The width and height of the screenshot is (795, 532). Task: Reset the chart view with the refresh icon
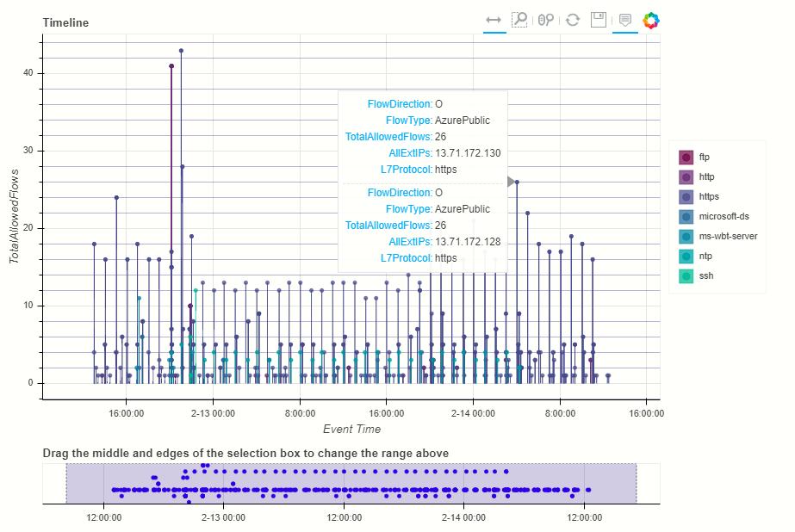coord(573,20)
